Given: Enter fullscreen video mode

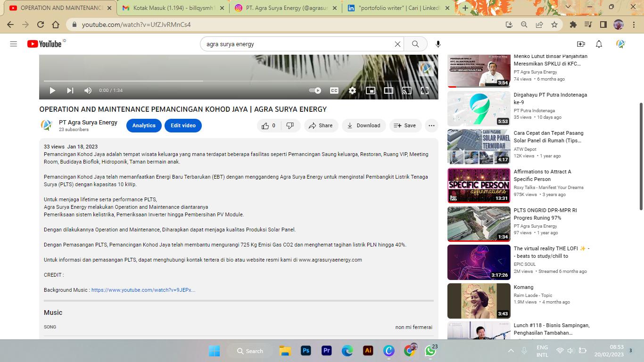Looking at the screenshot, I should [425, 90].
